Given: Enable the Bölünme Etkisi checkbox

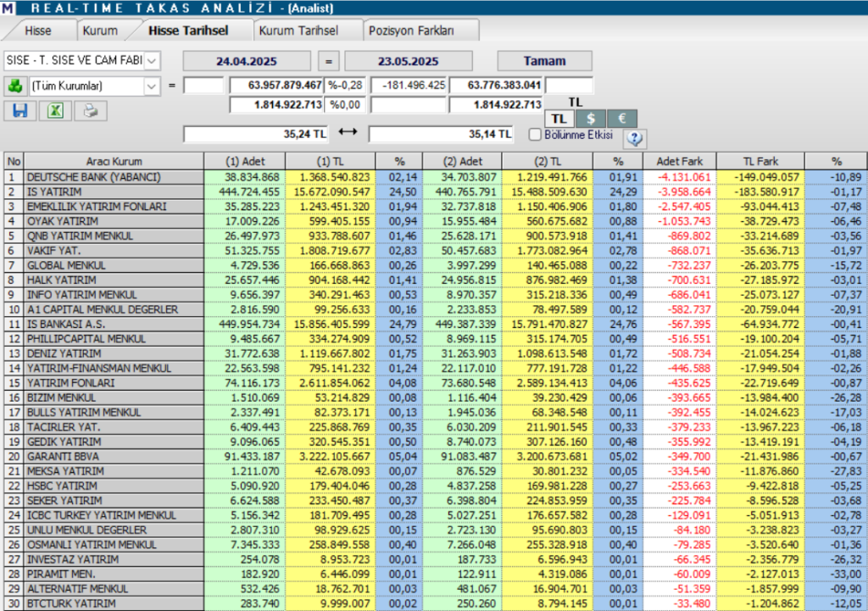Looking at the screenshot, I should coord(535,134).
